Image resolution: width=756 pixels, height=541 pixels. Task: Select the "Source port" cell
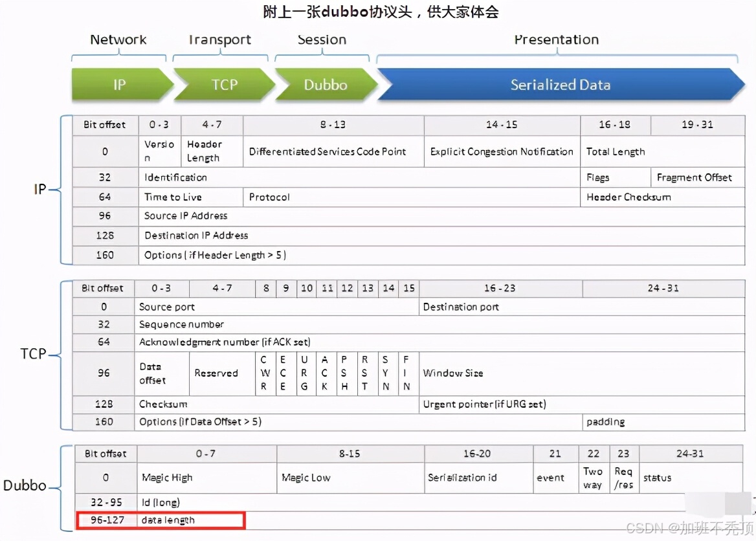[x=277, y=307]
